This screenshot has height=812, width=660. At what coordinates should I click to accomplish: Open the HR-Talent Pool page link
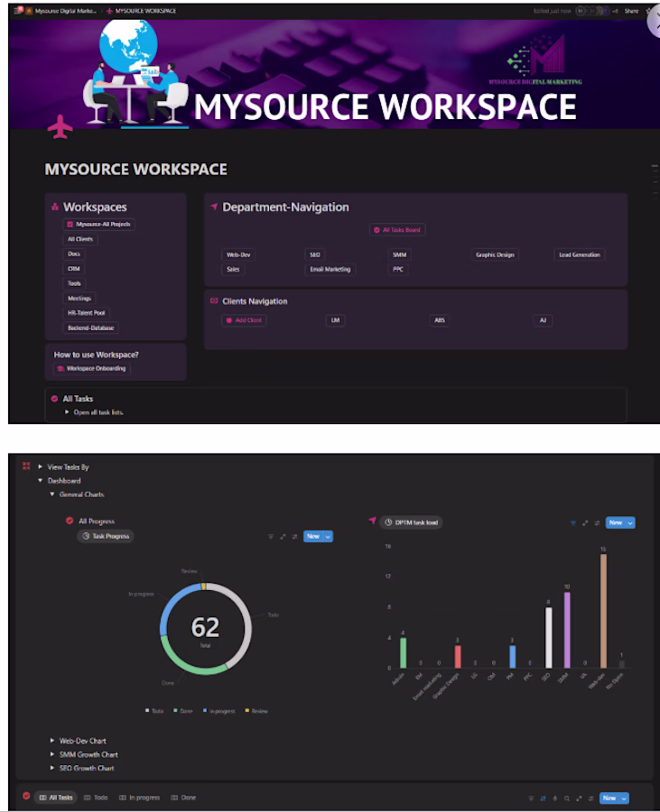tap(86, 313)
